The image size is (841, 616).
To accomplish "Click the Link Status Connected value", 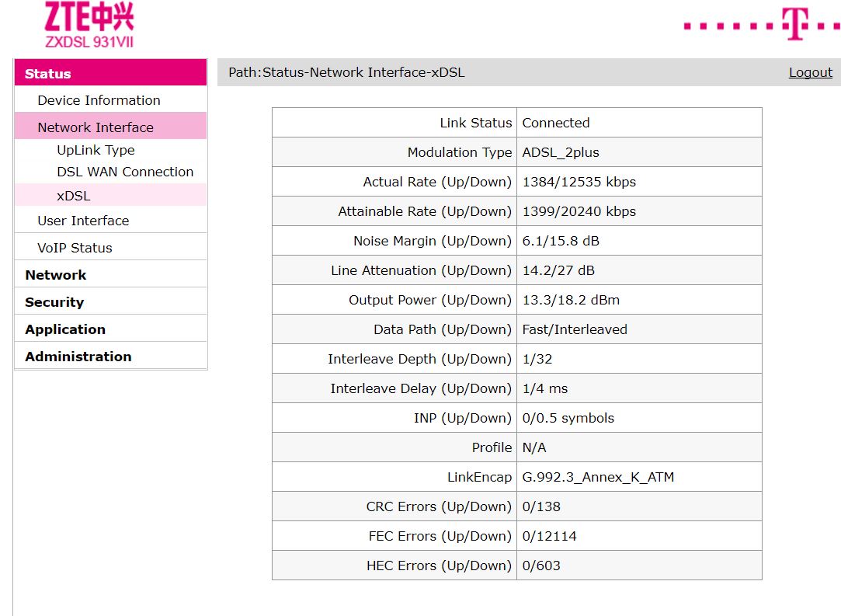I will [x=556, y=123].
